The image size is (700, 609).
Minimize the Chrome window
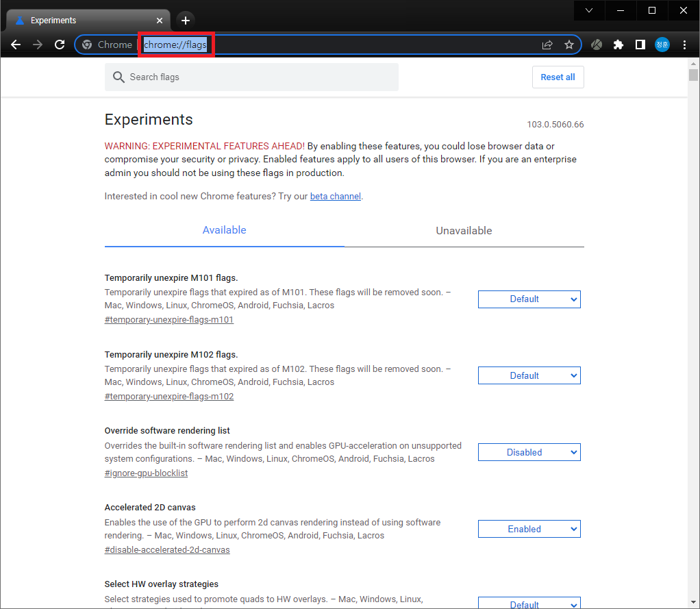pos(621,10)
